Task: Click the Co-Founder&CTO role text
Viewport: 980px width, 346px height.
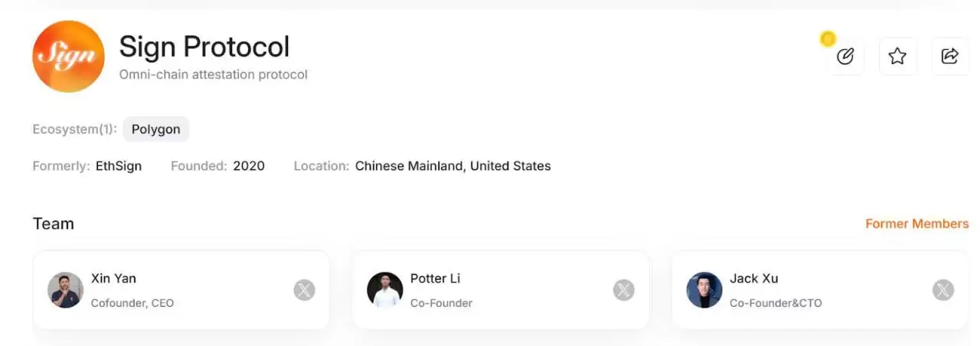Action: [x=776, y=303]
